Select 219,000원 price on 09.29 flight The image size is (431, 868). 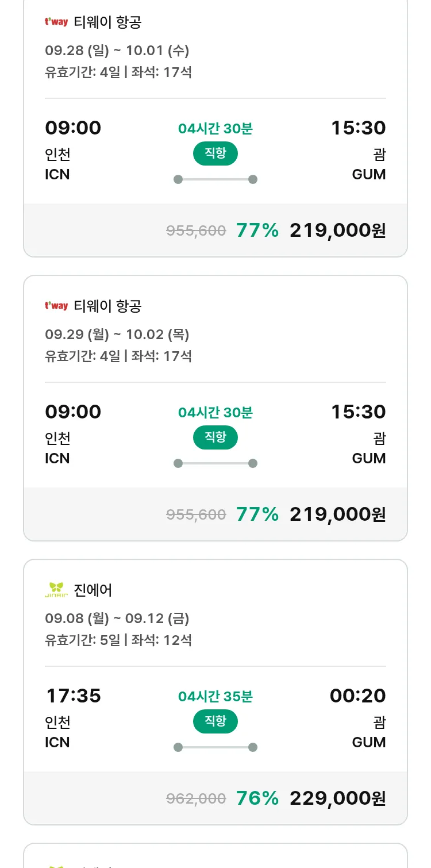337,514
